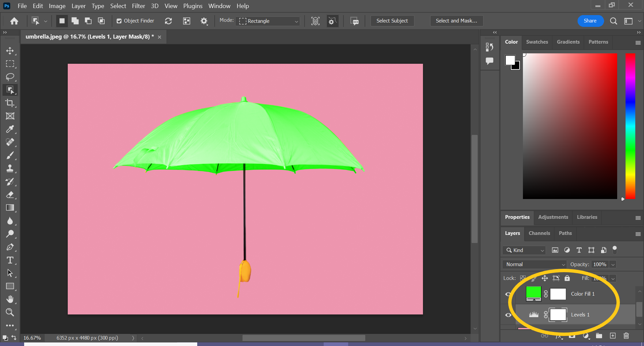Screen dimensions: 644x346
Task: Open the Color panel flyout menu
Action: [x=638, y=43]
